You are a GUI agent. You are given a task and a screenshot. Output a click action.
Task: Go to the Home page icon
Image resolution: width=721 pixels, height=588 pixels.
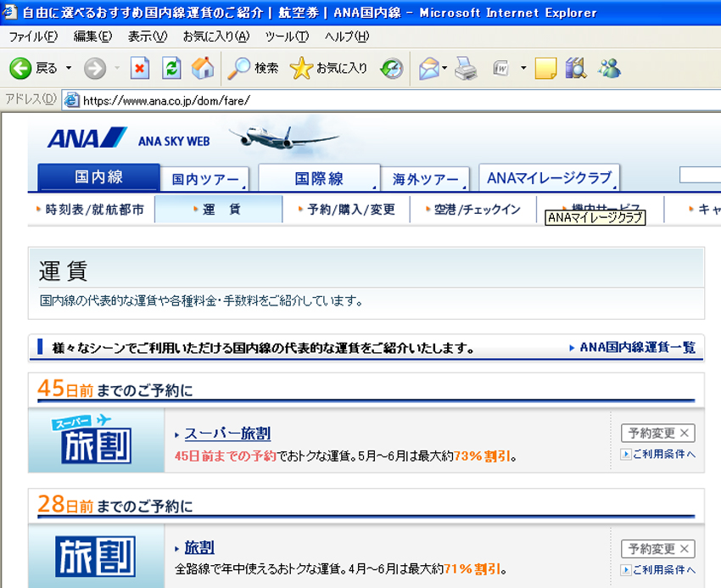[x=203, y=68]
